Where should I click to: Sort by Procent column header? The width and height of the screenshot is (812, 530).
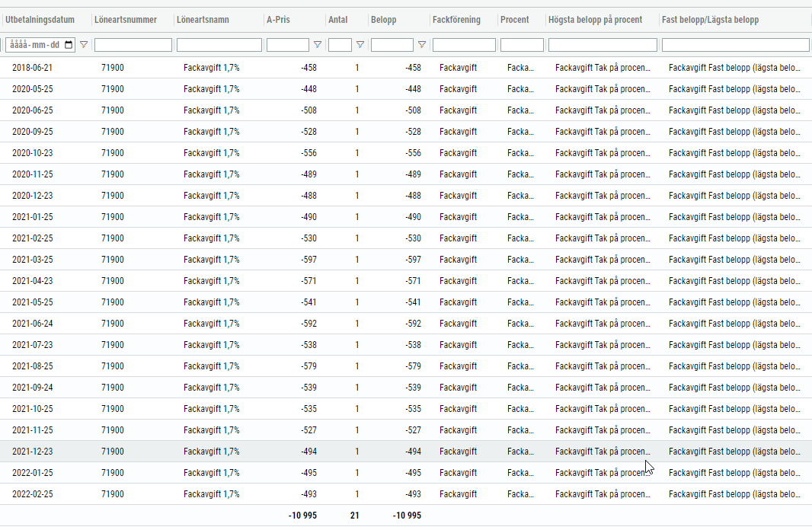[514, 20]
